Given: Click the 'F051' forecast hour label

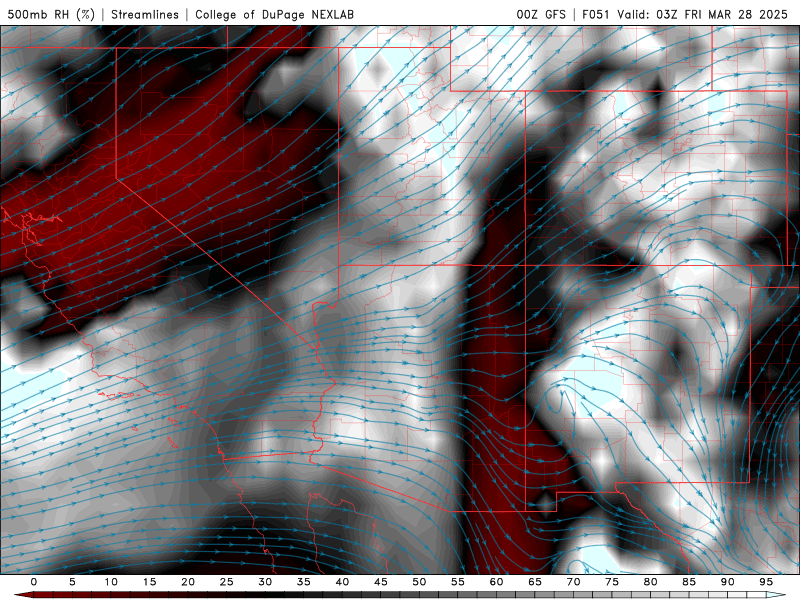Looking at the screenshot, I should 596,14.
